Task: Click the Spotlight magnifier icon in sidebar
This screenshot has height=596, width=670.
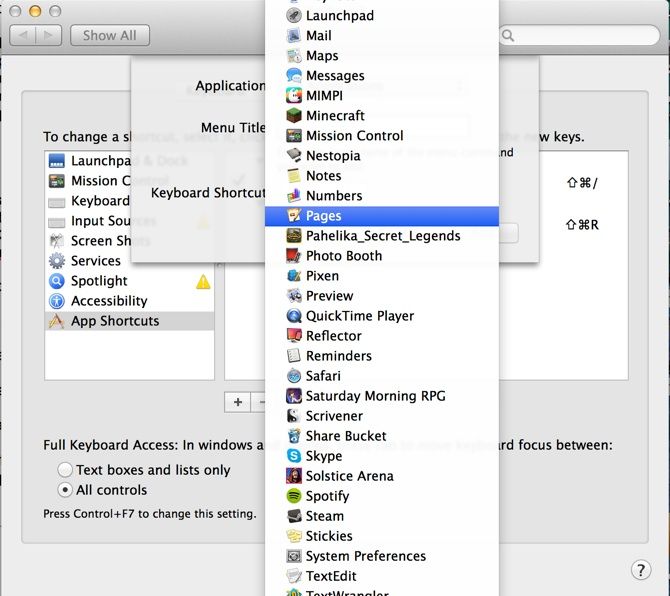Action: point(56,281)
